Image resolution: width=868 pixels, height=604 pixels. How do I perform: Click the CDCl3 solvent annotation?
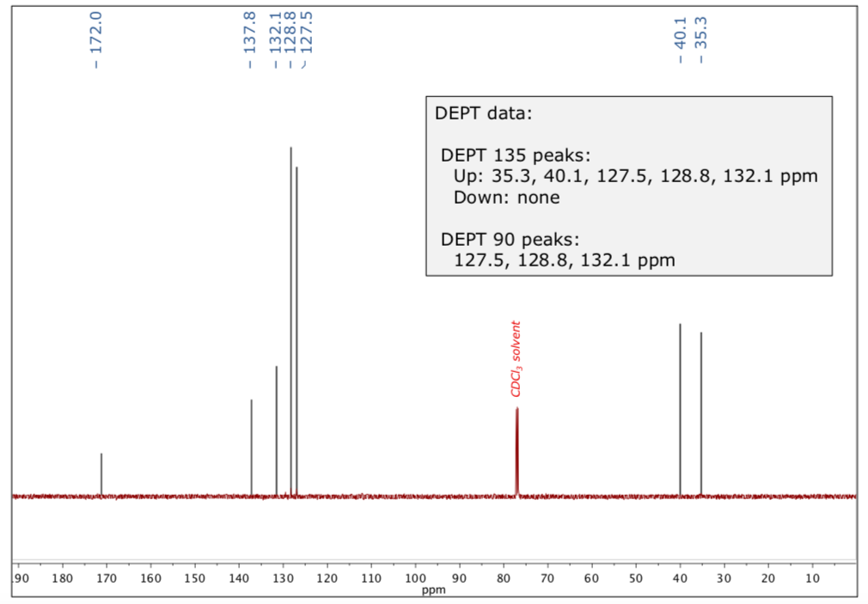coord(516,357)
